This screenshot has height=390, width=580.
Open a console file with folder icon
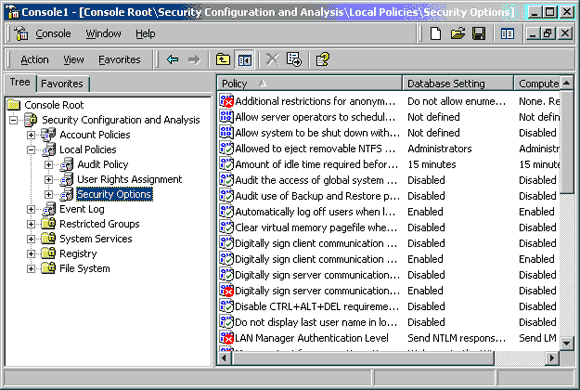[x=458, y=34]
